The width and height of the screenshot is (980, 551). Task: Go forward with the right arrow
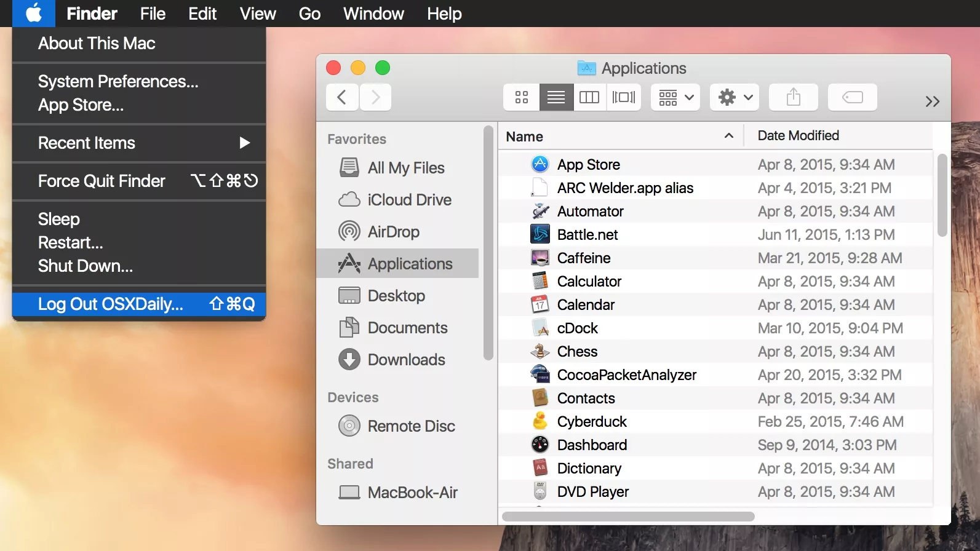(x=375, y=97)
